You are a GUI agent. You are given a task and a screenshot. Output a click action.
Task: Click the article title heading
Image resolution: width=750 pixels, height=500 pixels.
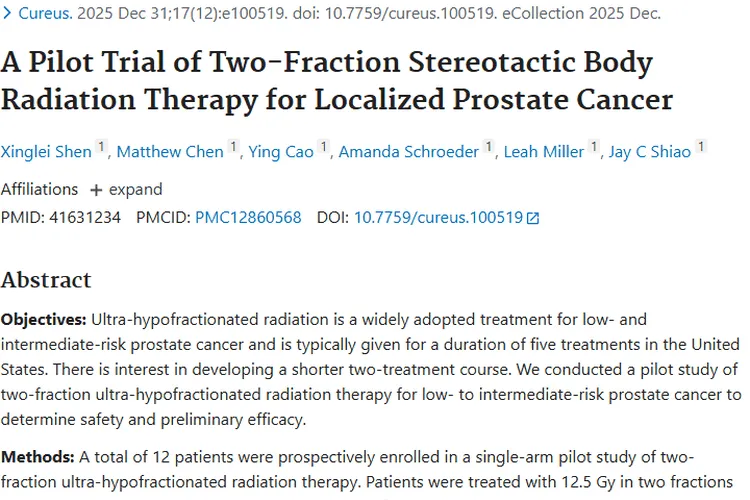(x=336, y=82)
